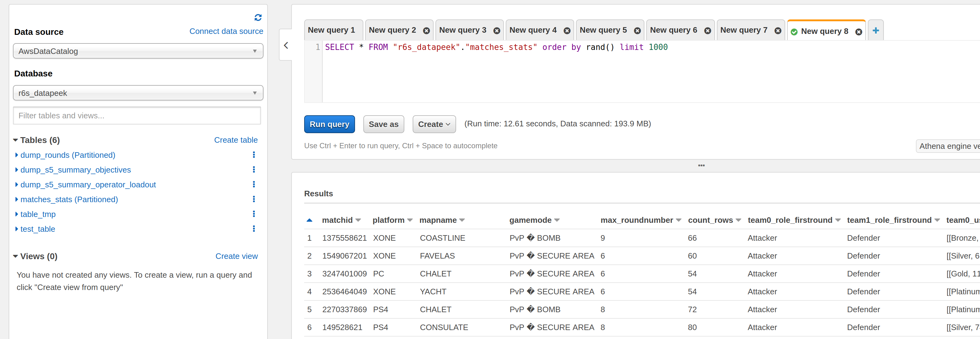Screen dimensions: 980x339
Task: Collapse the Views section
Action: tap(16, 256)
